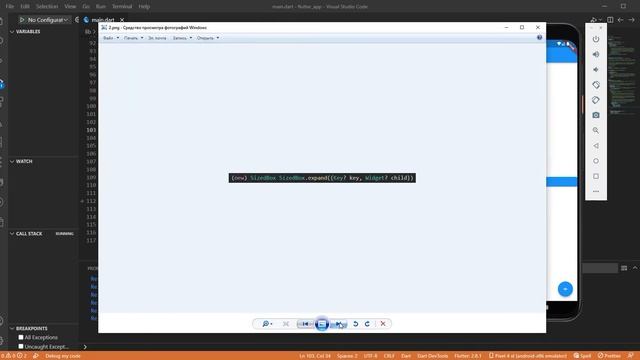The width and height of the screenshot is (640, 360).
Task: Click the split editor icon in VS Code
Action: [x=610, y=20]
